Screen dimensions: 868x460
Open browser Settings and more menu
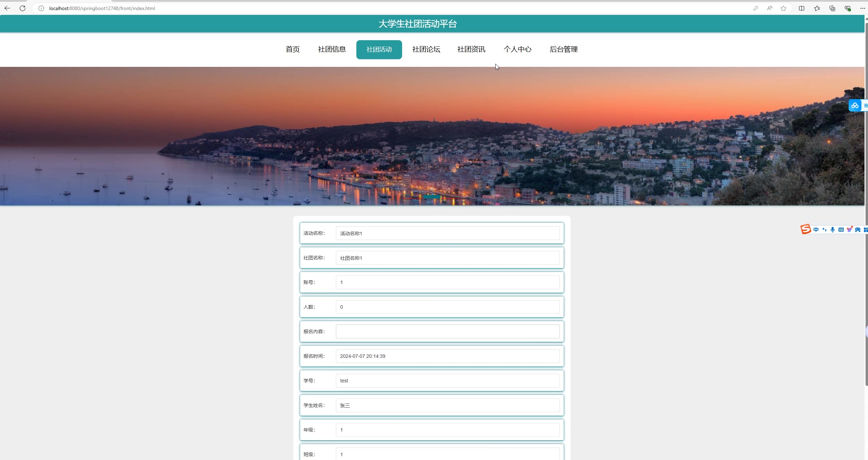click(x=862, y=8)
